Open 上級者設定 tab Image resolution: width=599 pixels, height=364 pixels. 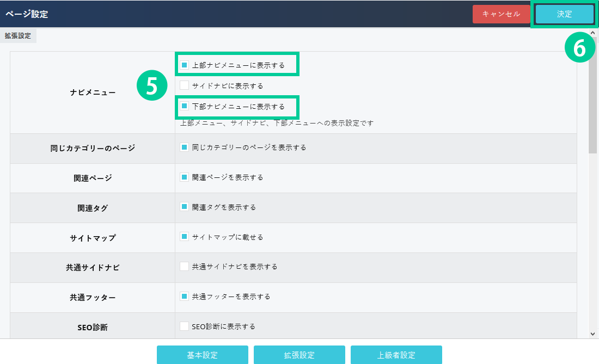pyautogui.click(x=396, y=355)
